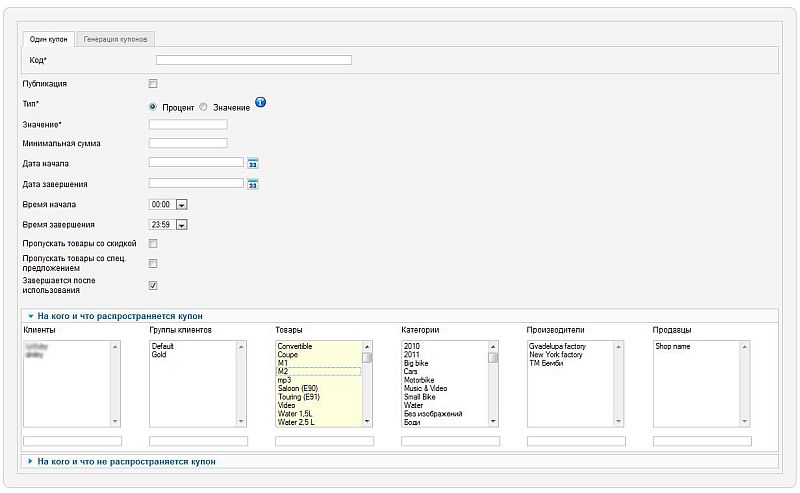Switch to the Один купон tab
This screenshot has height=493, width=800.
49,38
